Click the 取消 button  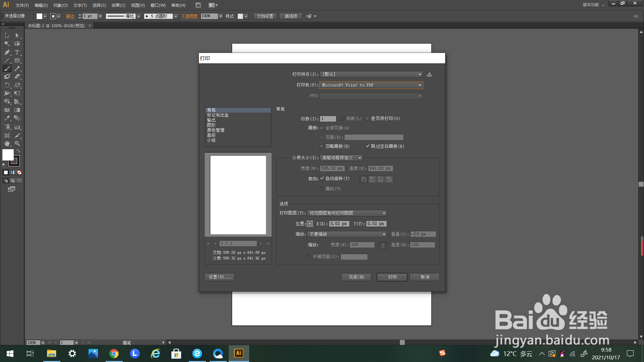pos(425,277)
